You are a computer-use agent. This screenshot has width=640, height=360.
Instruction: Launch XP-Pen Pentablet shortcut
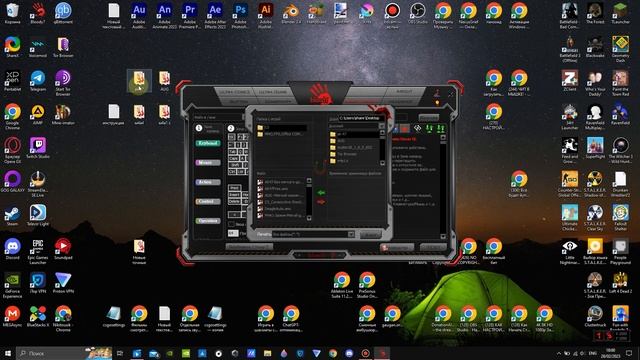[x=12, y=80]
